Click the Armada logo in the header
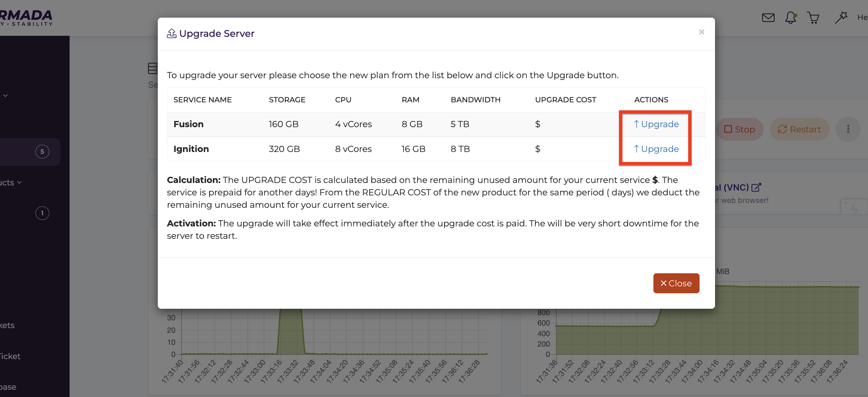The image size is (868, 397). 26,18
